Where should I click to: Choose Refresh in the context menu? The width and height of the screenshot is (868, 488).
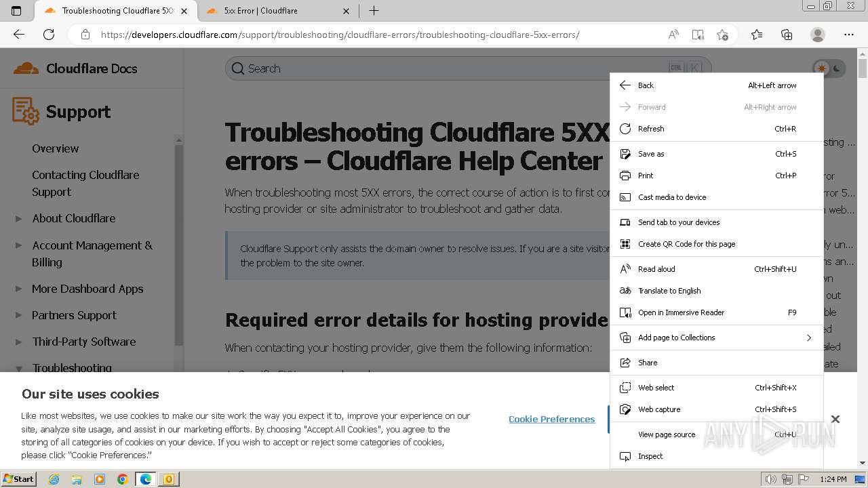717,129
